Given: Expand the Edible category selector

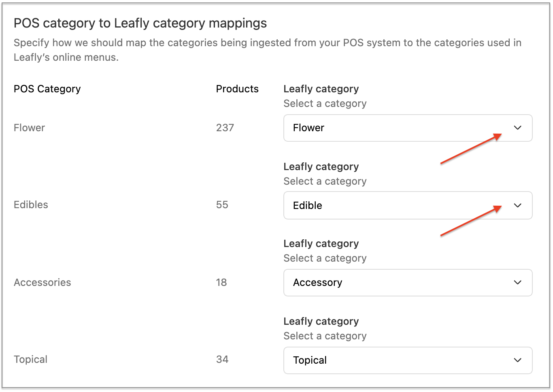Looking at the screenshot, I should pos(408,205).
